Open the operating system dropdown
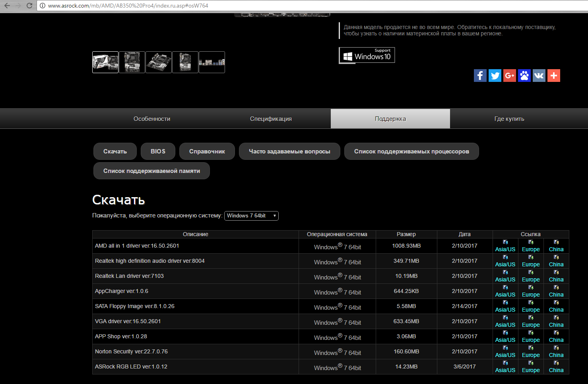The width and height of the screenshot is (588, 384). (x=251, y=215)
